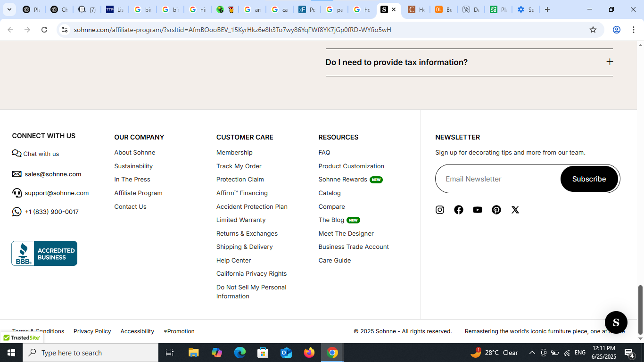Reload the page
This screenshot has height=362, width=644.
pyautogui.click(x=44, y=30)
